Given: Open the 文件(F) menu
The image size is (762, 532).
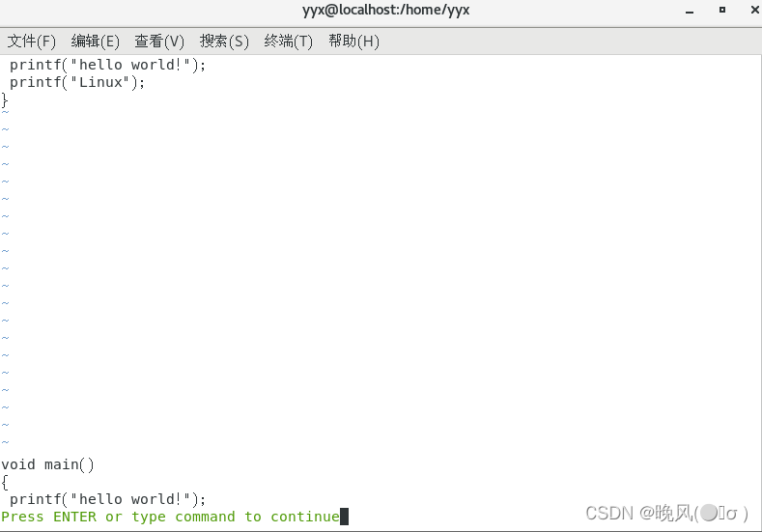Looking at the screenshot, I should click(x=32, y=42).
